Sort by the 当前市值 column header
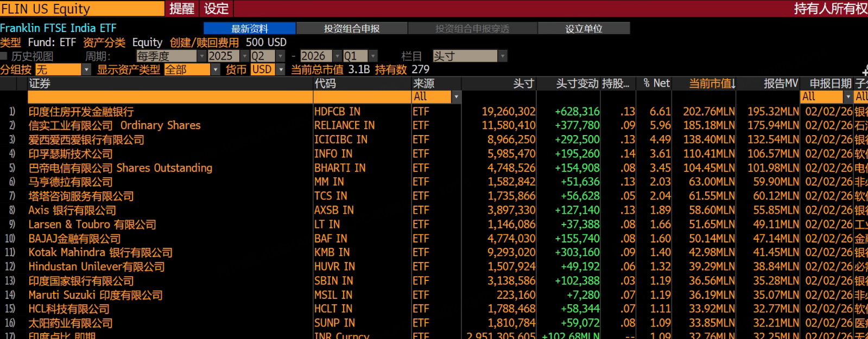The height and width of the screenshot is (339, 868). (x=712, y=84)
